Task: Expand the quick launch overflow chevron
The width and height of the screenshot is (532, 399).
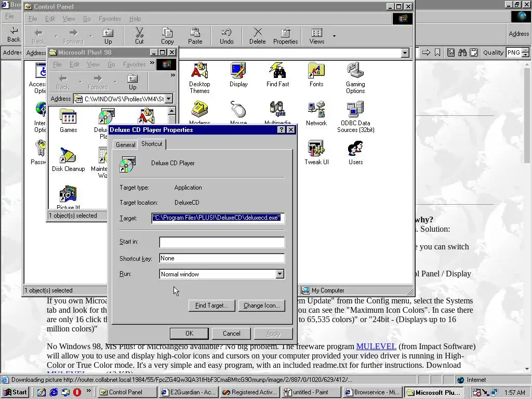Action: (88, 391)
